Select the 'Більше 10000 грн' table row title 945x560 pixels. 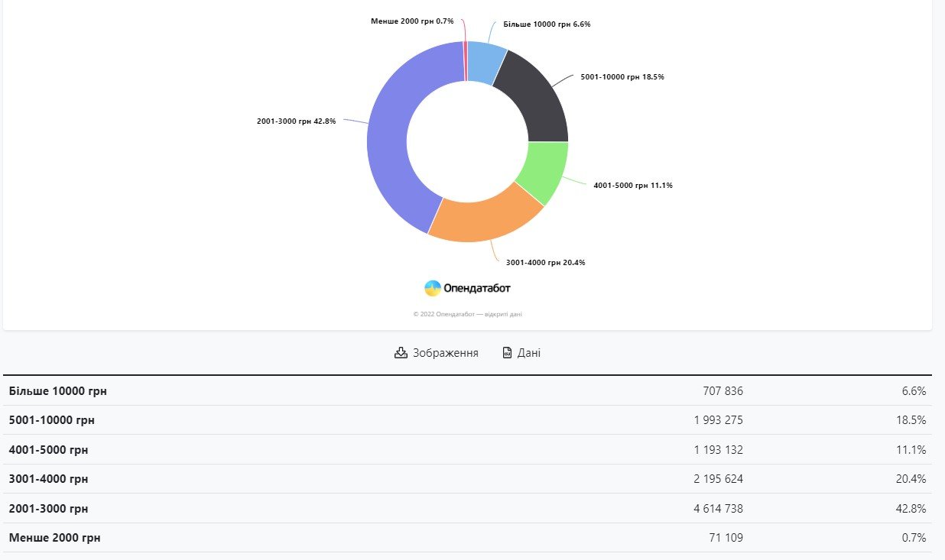(x=58, y=391)
